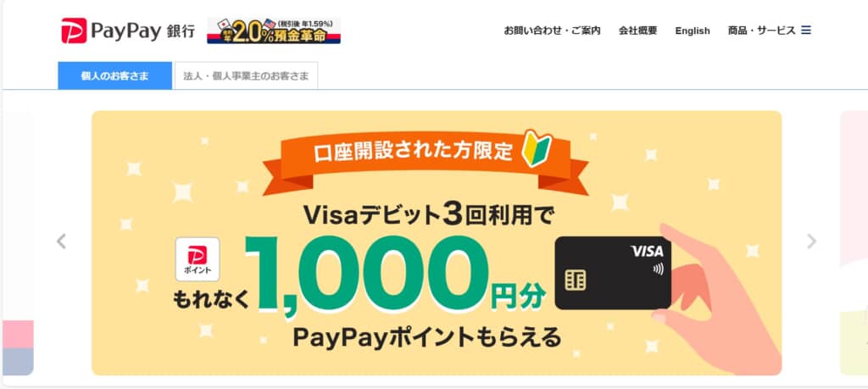Advance to the next carousel slide
This screenshot has height=389, width=868.
click(811, 242)
